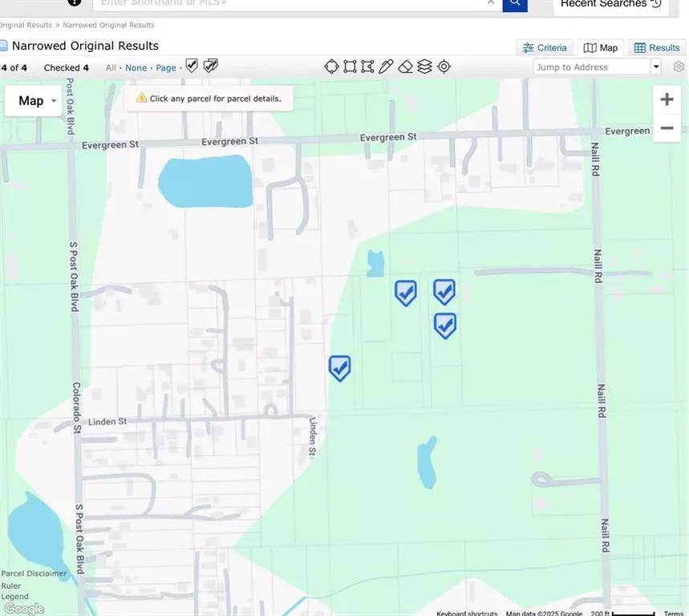Zoom in the map with plus button
The width and height of the screenshot is (689, 616).
(667, 99)
